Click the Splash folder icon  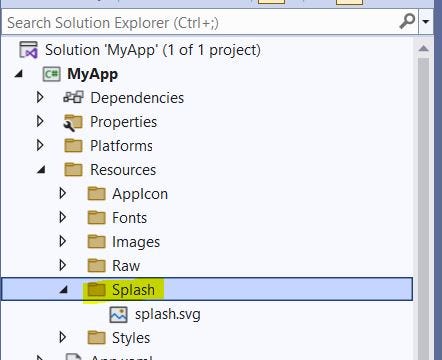click(x=97, y=290)
